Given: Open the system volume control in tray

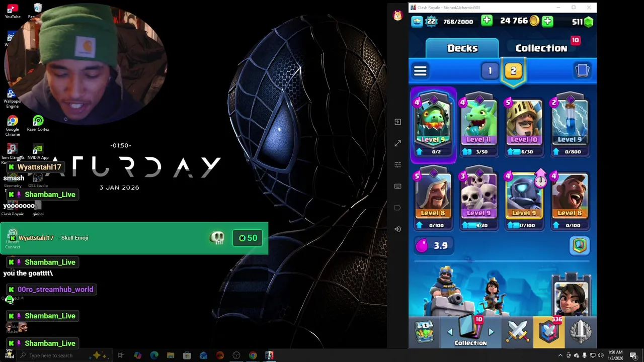Looking at the screenshot, I should click(601, 355).
